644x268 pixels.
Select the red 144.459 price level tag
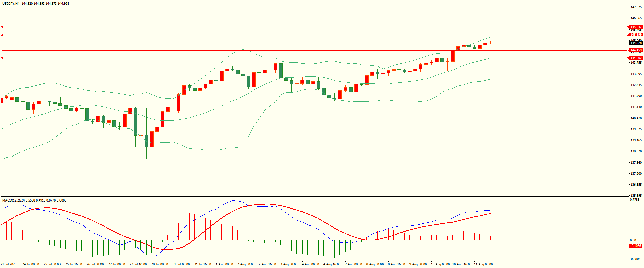[x=636, y=50]
